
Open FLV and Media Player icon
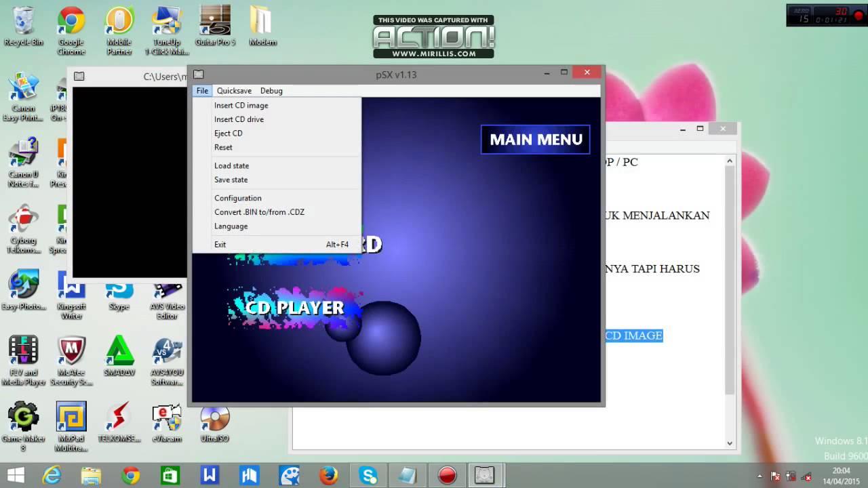(x=23, y=361)
